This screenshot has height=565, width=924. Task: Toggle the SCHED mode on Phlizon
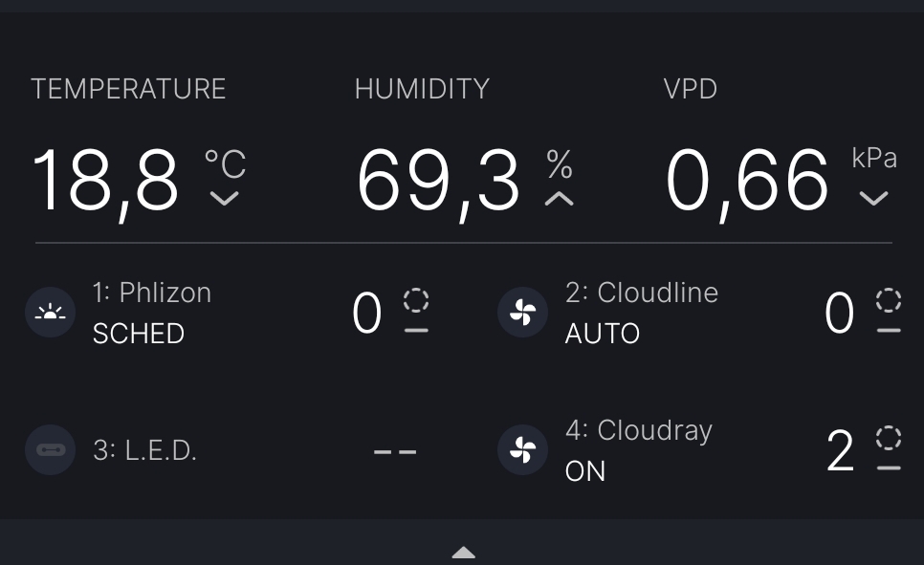(138, 334)
